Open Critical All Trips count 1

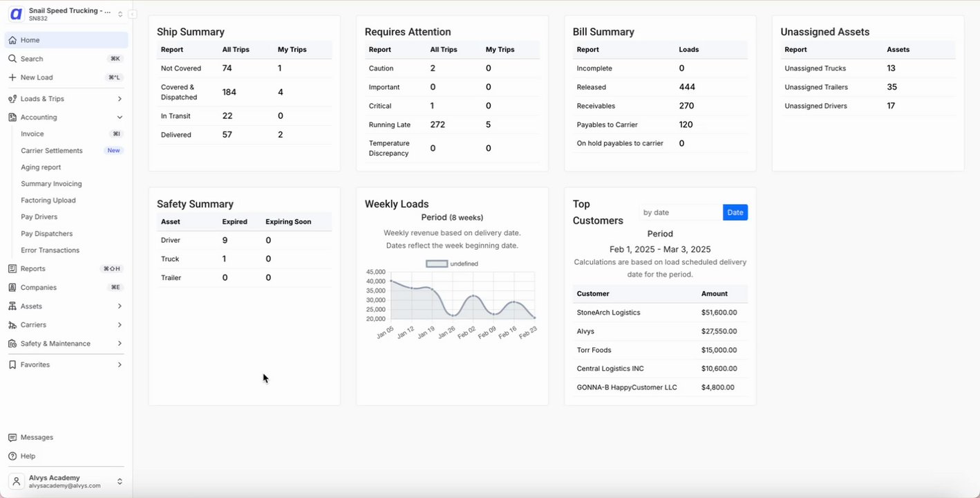coord(433,106)
